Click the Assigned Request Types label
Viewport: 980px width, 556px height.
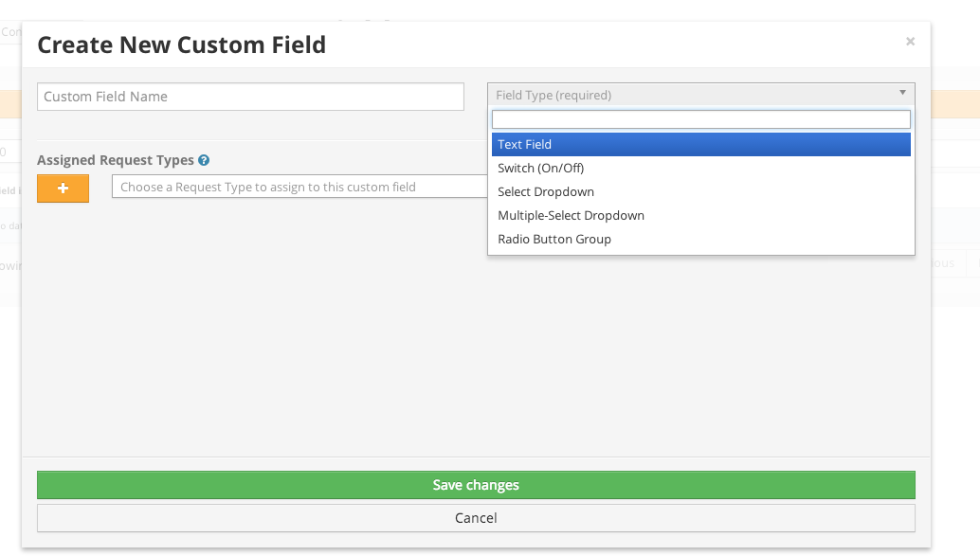click(x=116, y=160)
